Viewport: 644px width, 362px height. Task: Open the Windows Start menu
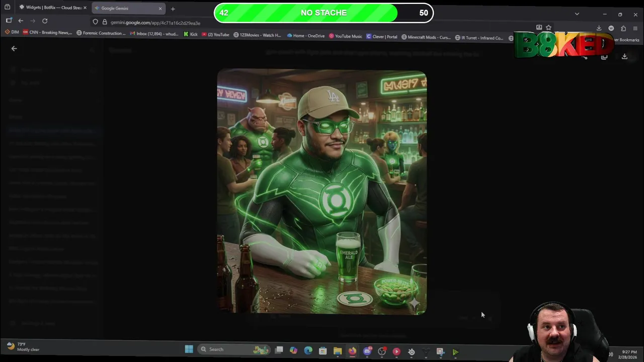pyautogui.click(x=189, y=349)
